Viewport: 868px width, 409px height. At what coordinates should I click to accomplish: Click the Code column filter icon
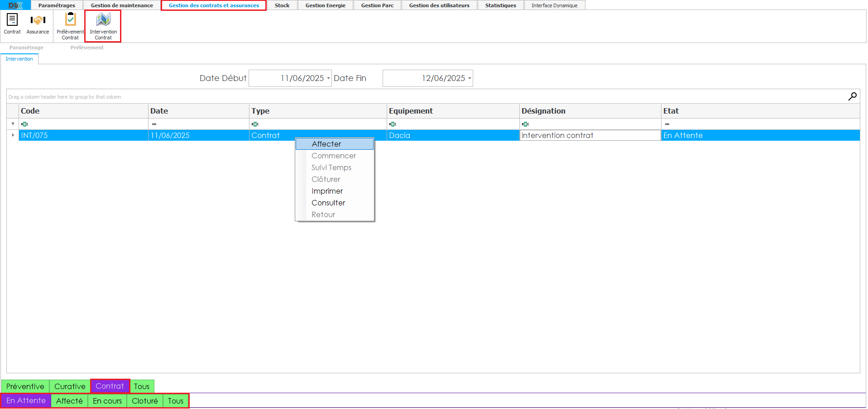(25, 124)
